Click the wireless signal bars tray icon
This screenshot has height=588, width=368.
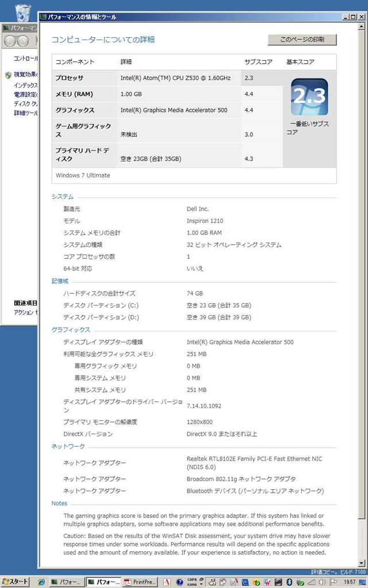pyautogui.click(x=311, y=582)
